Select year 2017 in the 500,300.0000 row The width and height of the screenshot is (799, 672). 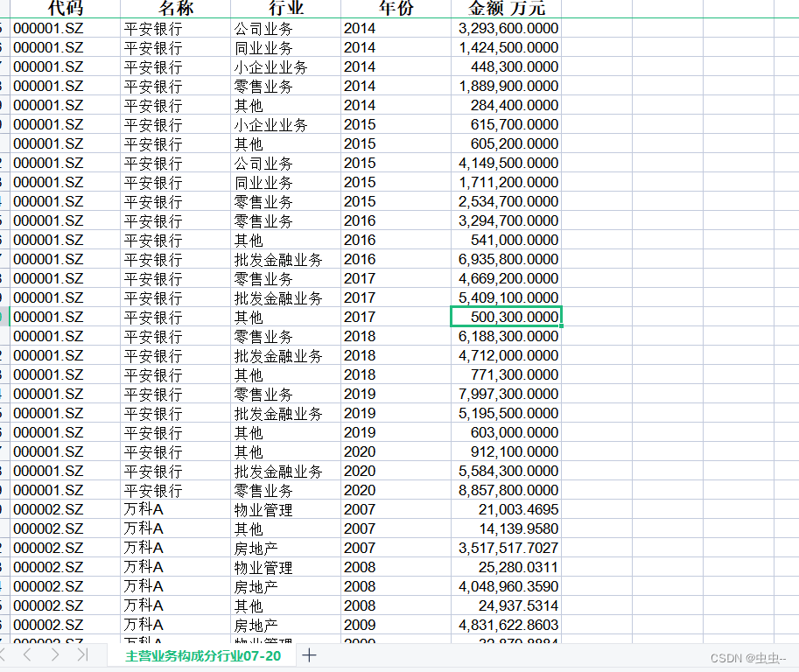(x=396, y=317)
